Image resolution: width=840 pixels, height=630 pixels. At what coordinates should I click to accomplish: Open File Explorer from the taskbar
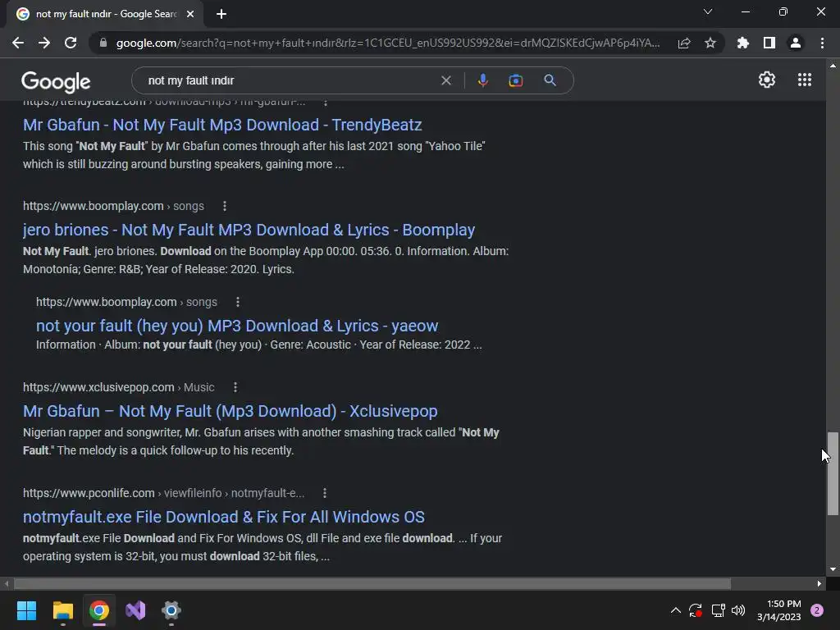coord(62,610)
